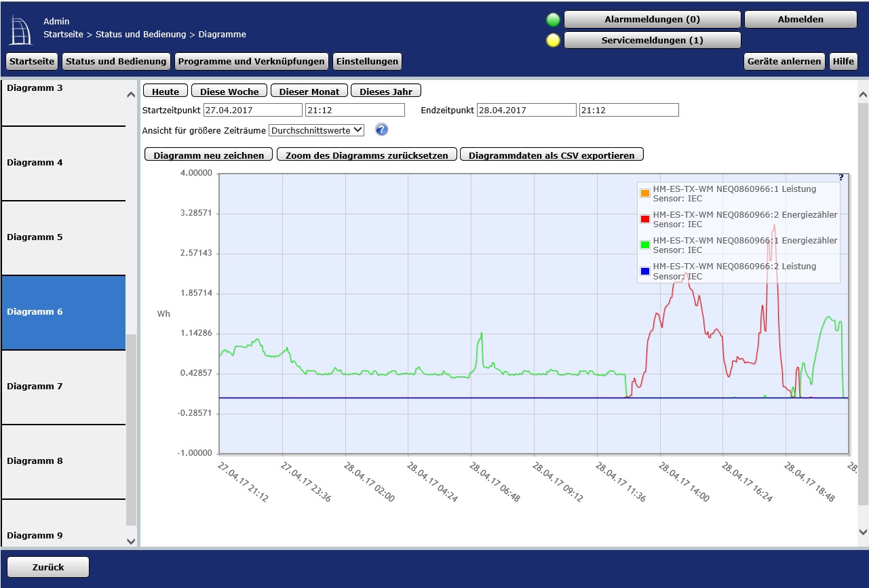Click the yellow service status indicator
The width and height of the screenshot is (869, 588).
click(554, 41)
